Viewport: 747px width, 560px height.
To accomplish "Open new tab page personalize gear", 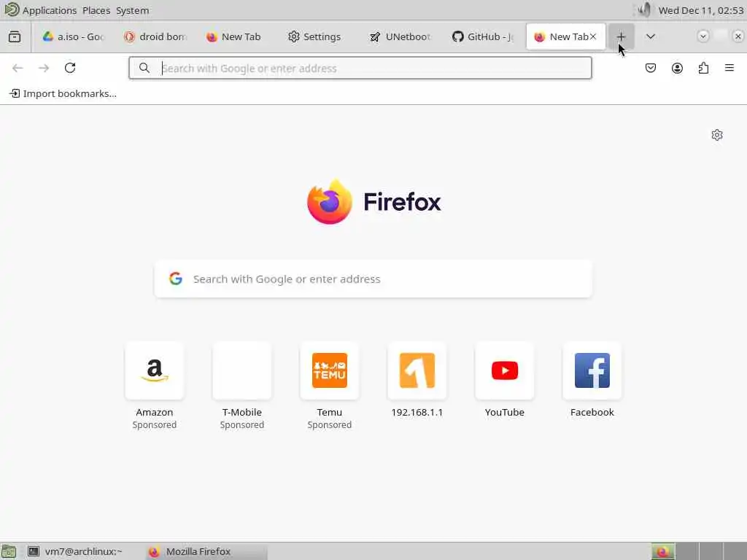I will [717, 135].
